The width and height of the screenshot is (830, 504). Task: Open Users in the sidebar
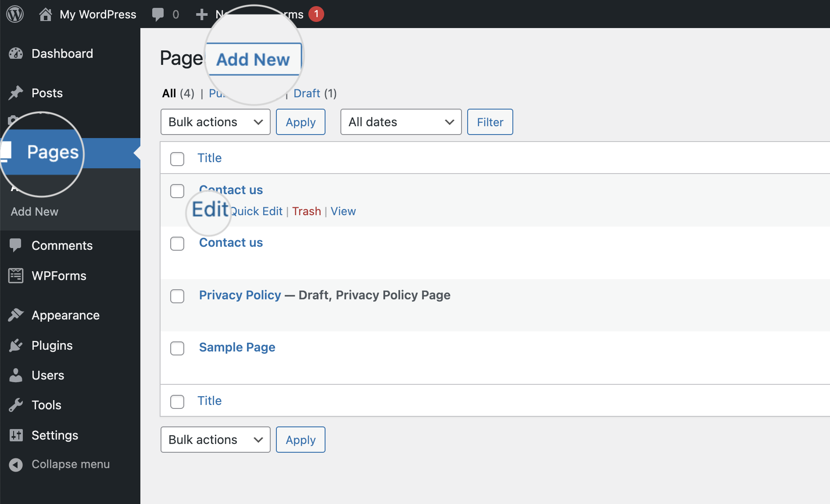coord(48,375)
